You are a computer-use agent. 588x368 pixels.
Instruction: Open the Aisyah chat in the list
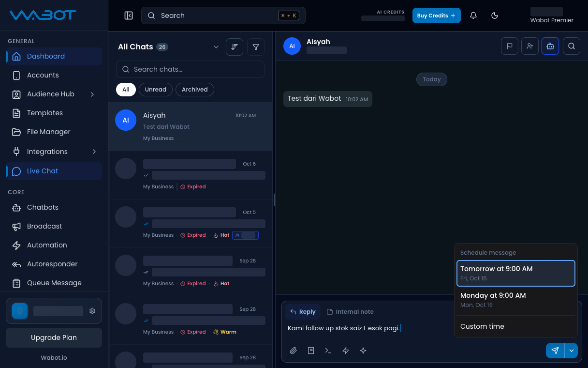pos(191,126)
